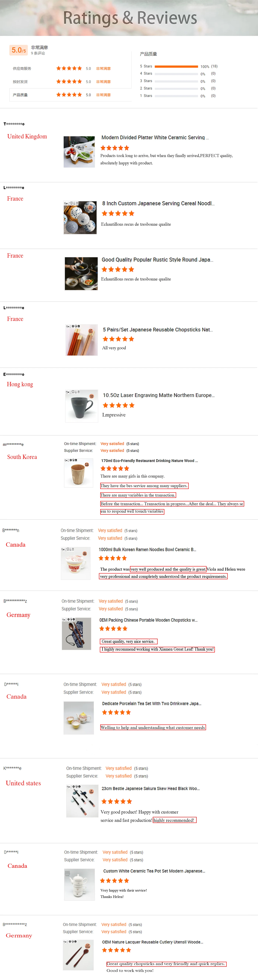Select the 按时发货 rating category label
The image size is (258, 980).
tap(20, 82)
